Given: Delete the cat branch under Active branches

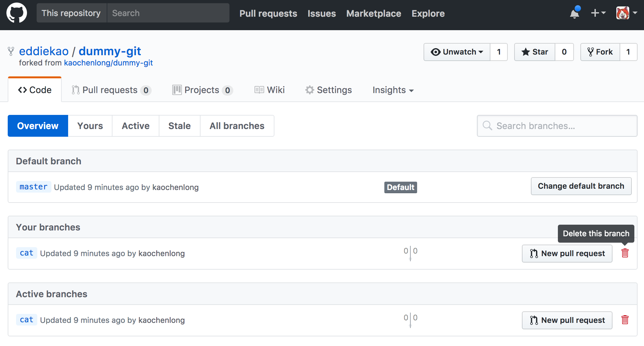Looking at the screenshot, I should coord(625,320).
